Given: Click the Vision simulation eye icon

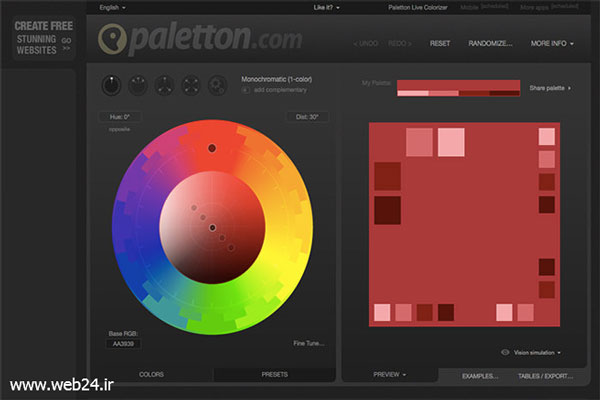Looking at the screenshot, I should pos(505,352).
